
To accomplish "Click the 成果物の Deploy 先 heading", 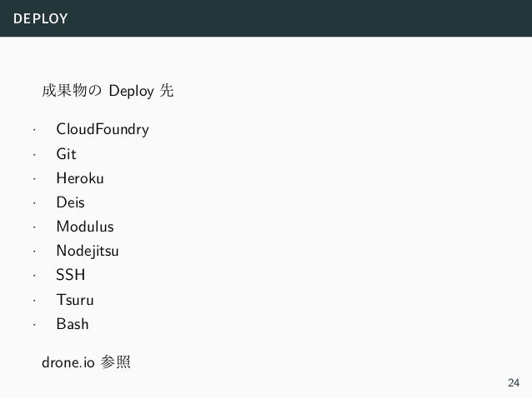I will 108,91.
